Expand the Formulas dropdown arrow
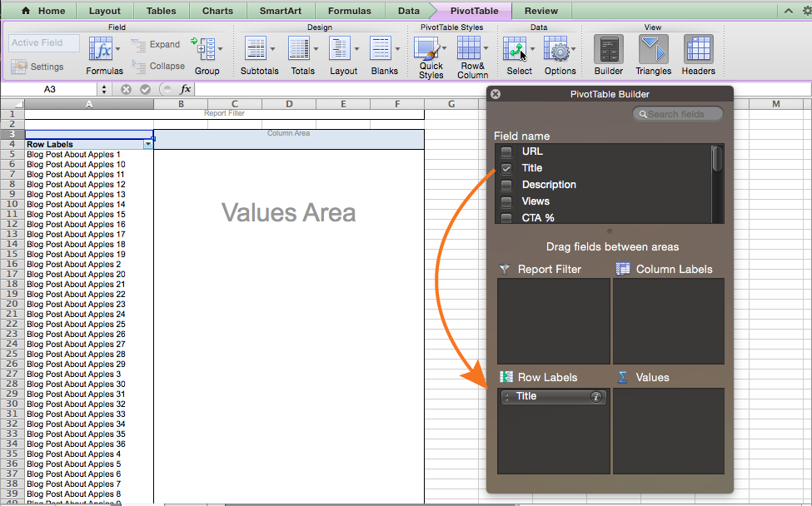This screenshot has width=812, height=506. click(118, 49)
